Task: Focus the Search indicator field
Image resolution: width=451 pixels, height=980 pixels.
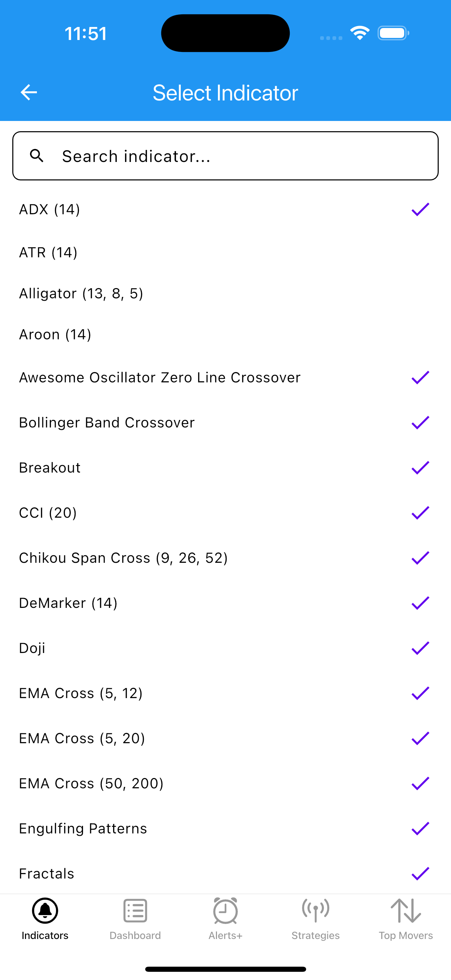Action: [x=225, y=156]
